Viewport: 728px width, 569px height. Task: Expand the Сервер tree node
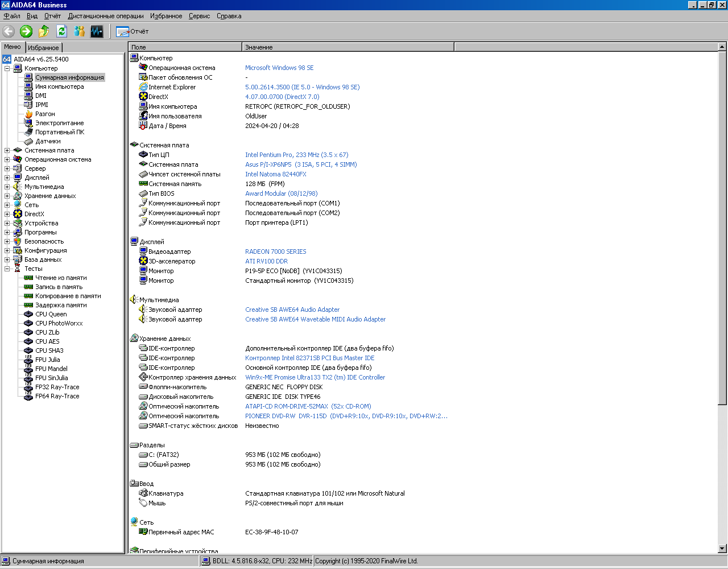(x=7, y=168)
